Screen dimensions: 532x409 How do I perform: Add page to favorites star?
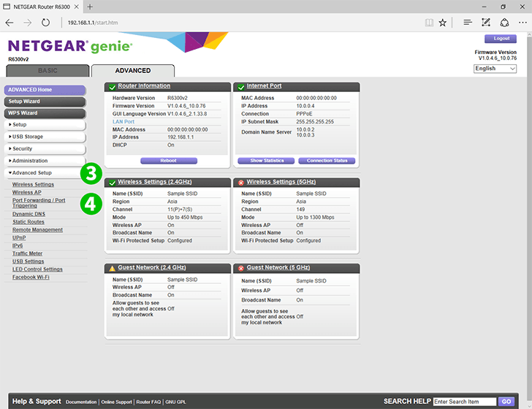(x=442, y=23)
